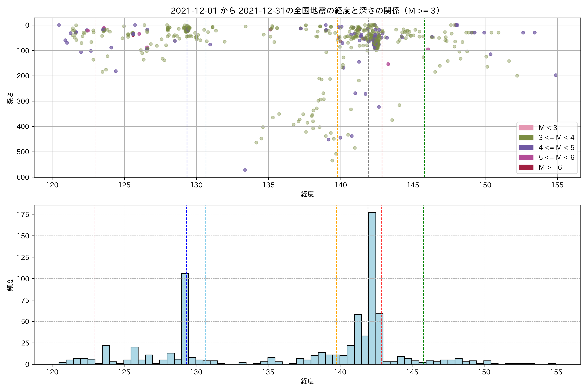Click the magenta 5 <= M < 6 swatch
Viewport: 588px width, 392px height.
point(526,157)
